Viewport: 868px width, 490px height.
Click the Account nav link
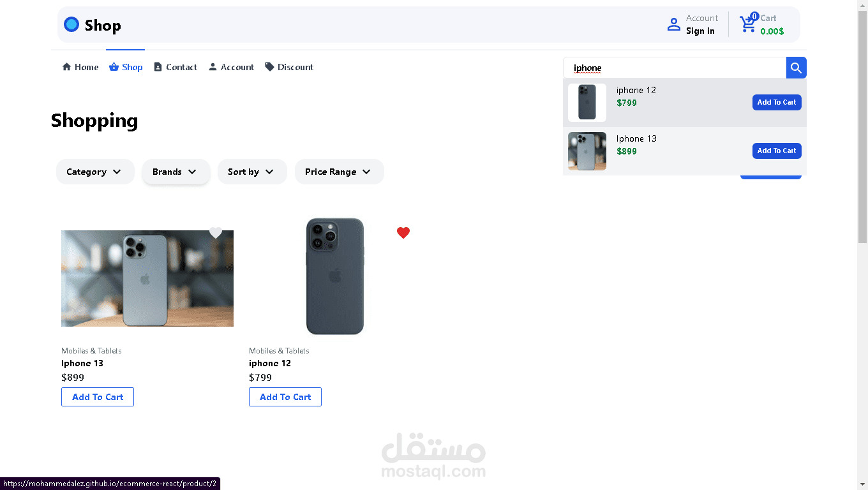pos(231,67)
